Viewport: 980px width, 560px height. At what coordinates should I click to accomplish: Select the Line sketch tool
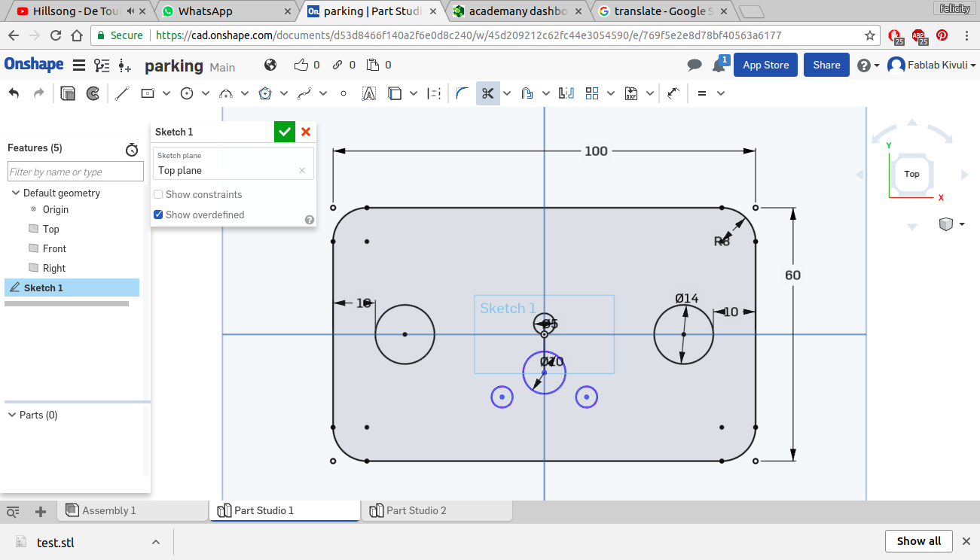click(x=123, y=93)
